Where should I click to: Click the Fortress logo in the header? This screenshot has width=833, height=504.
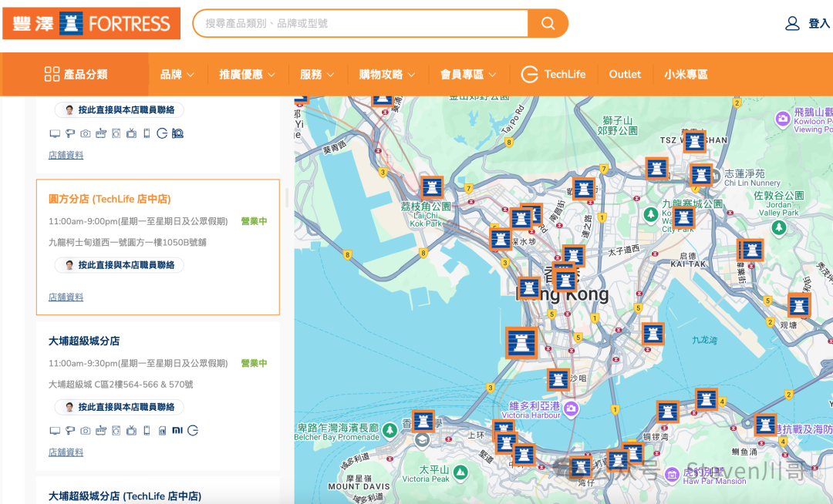(x=91, y=23)
